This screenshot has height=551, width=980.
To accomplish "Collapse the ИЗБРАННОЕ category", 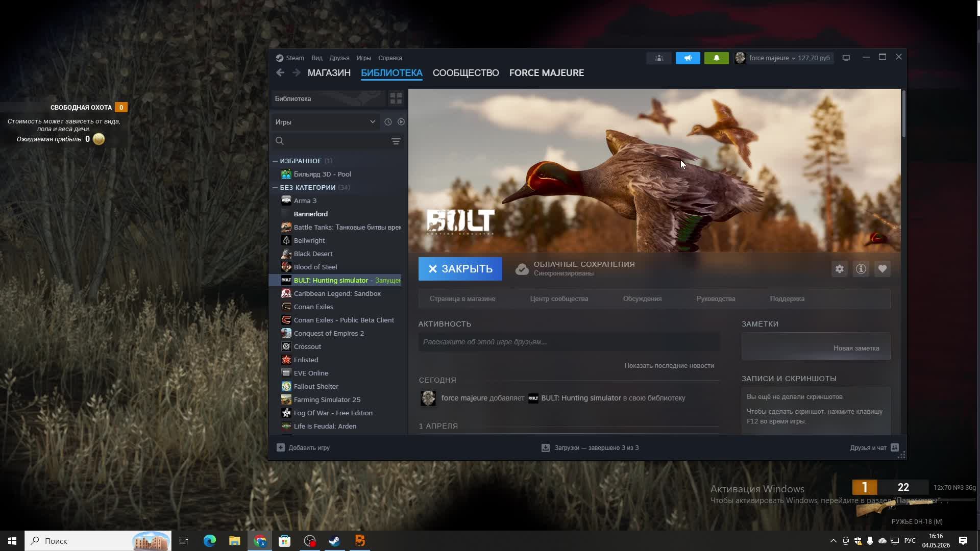I will (275, 161).
